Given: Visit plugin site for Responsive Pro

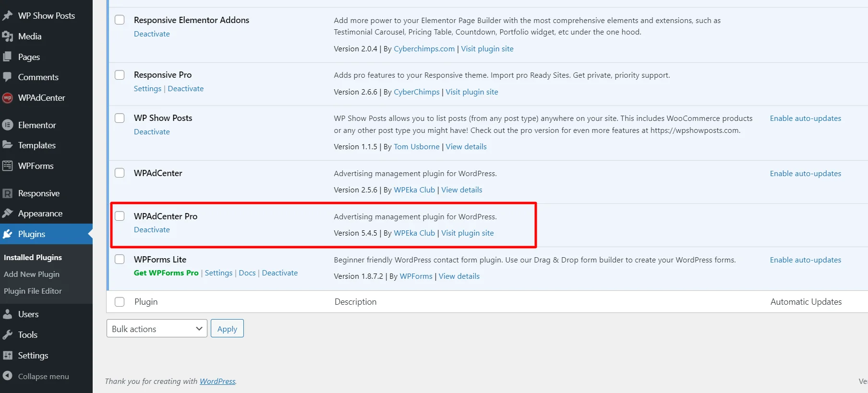Looking at the screenshot, I should click(472, 92).
